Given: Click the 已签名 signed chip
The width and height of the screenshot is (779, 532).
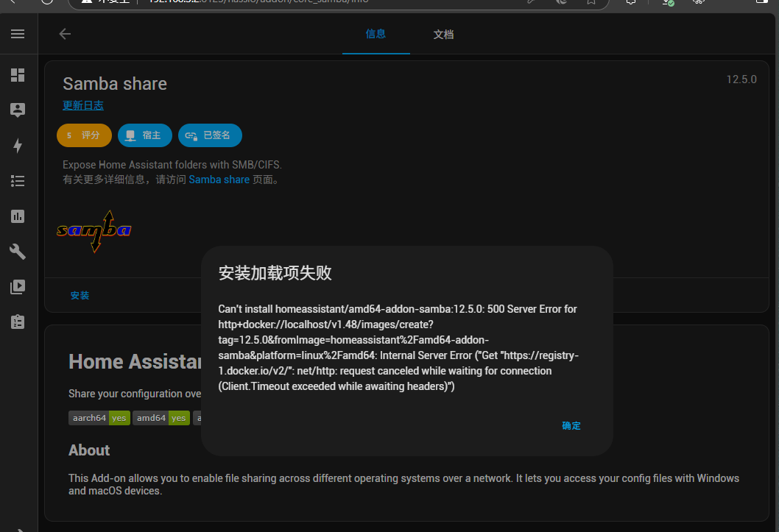Looking at the screenshot, I should click(210, 135).
